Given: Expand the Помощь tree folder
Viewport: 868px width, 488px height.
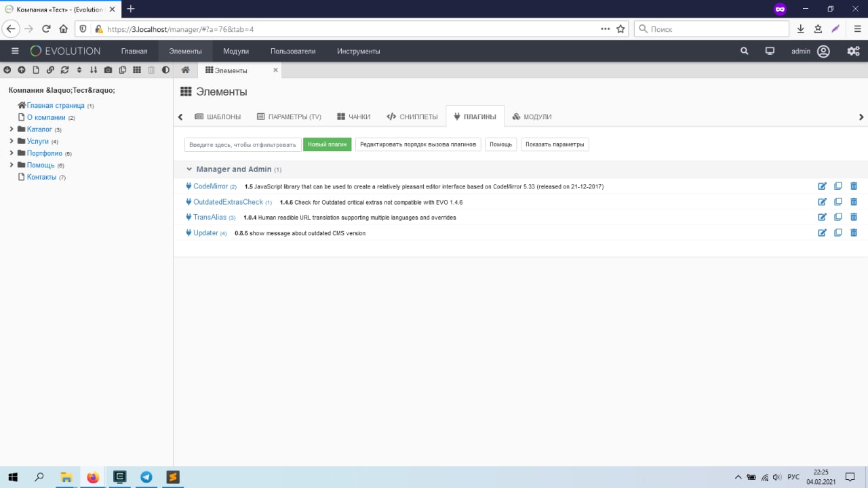Looking at the screenshot, I should click(x=11, y=165).
